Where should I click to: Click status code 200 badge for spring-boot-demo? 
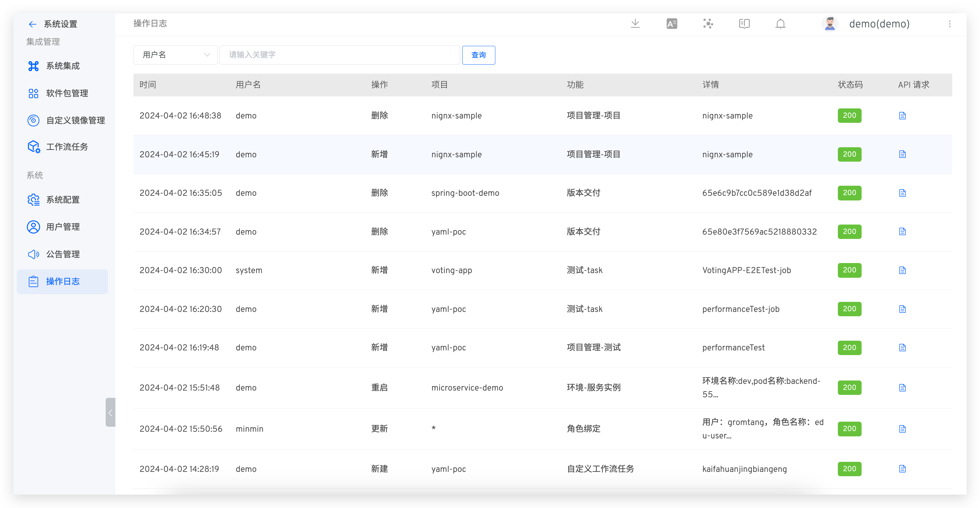(849, 193)
